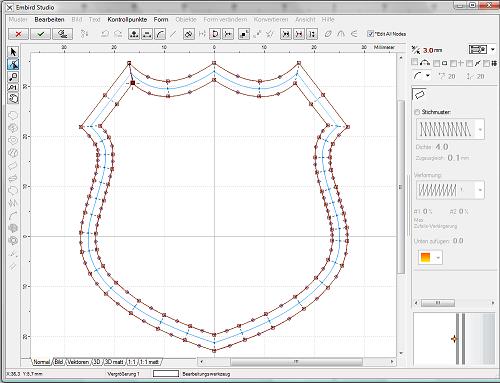Open the Ansicht menu

tap(305, 20)
